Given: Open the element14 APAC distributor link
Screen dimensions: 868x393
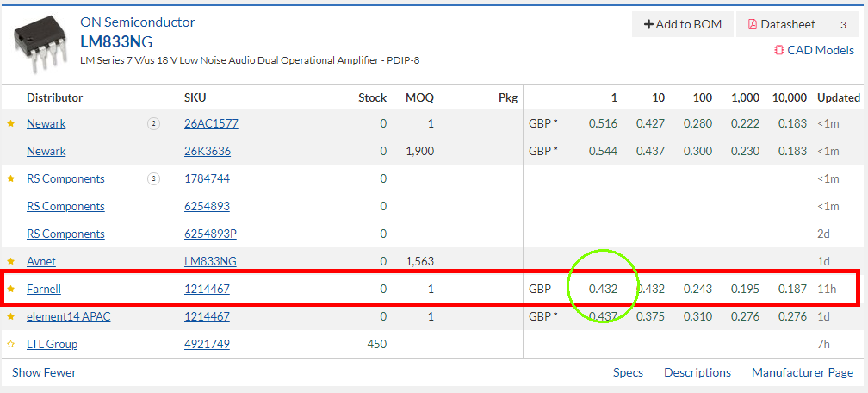Looking at the screenshot, I should [69, 316].
